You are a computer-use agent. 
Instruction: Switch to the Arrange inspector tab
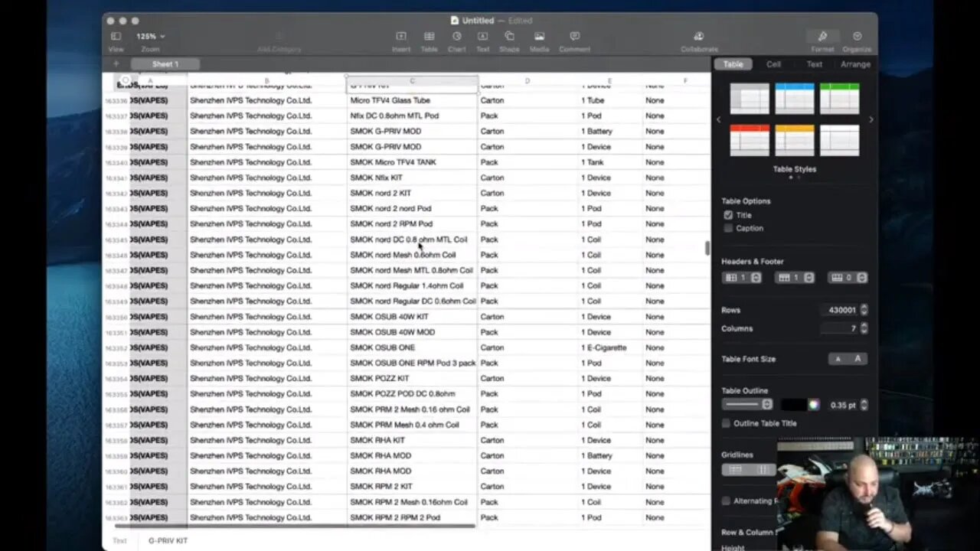pos(855,64)
